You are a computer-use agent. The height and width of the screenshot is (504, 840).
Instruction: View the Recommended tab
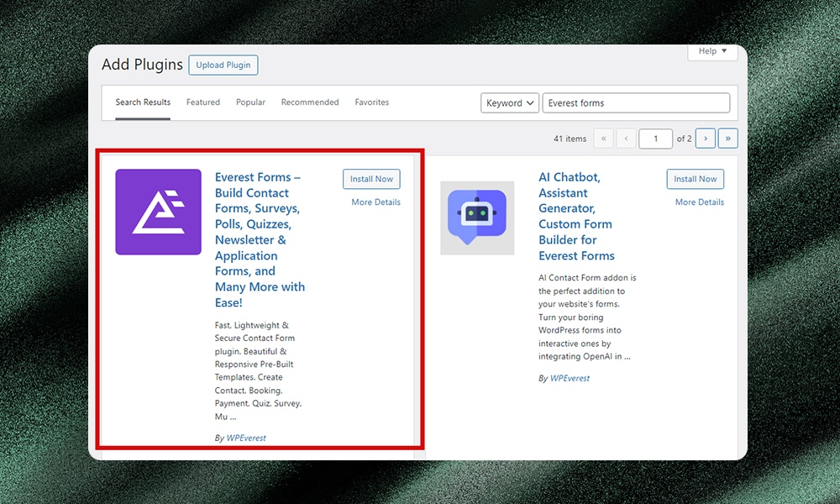click(309, 102)
